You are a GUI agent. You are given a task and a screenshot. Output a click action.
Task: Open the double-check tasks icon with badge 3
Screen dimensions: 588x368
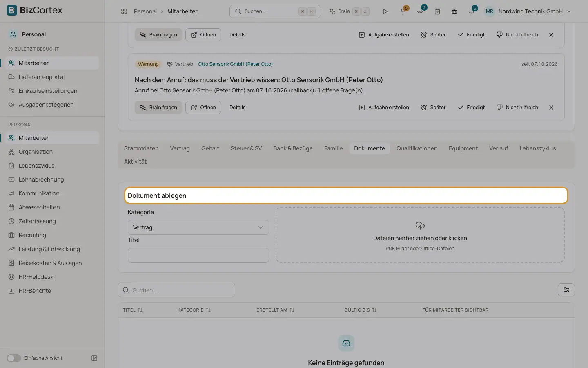click(421, 11)
